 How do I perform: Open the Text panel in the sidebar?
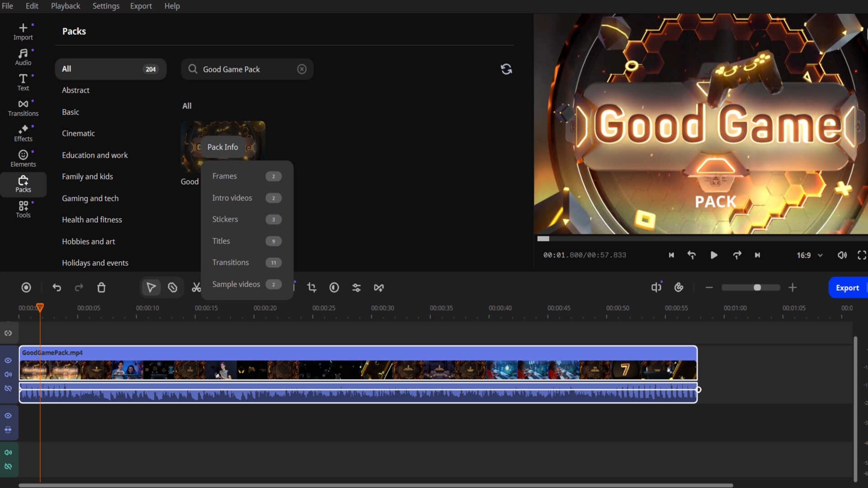click(23, 82)
